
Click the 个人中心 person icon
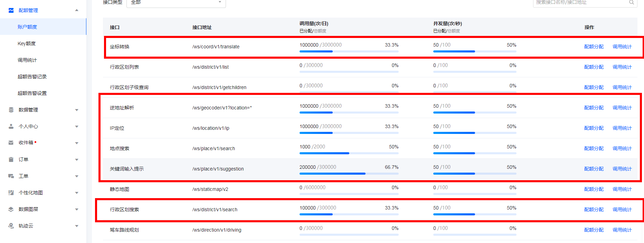point(11,126)
